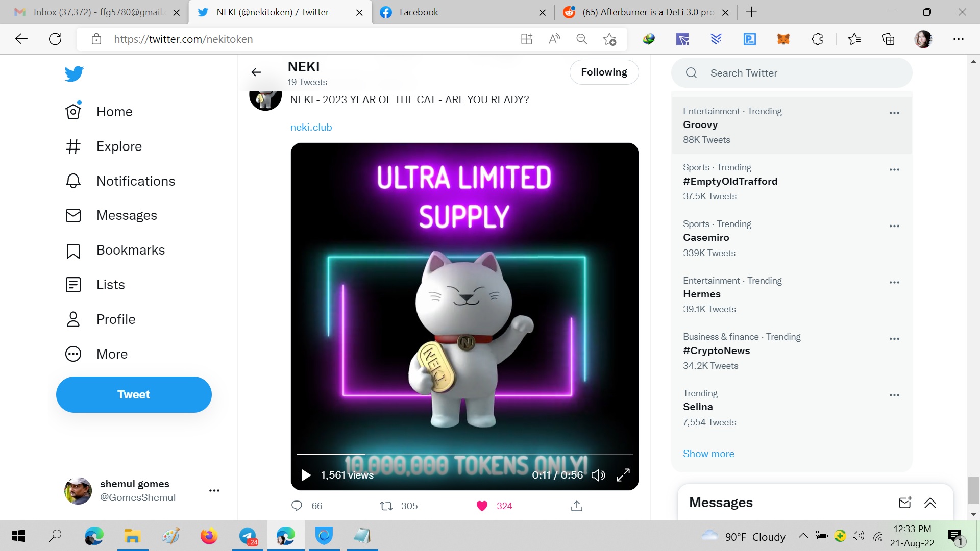Click the Twitter bird logo
Viewport: 980px width, 551px height.
click(74, 74)
